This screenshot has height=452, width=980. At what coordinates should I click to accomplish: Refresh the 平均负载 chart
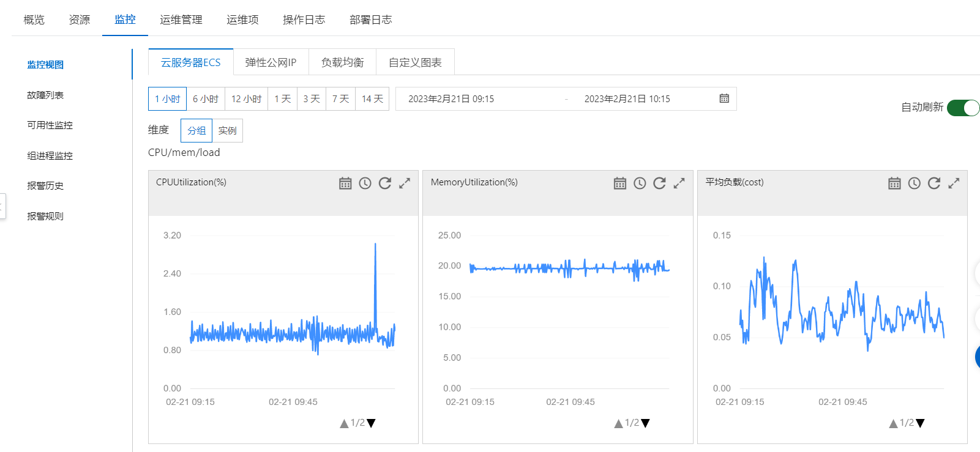tap(934, 183)
